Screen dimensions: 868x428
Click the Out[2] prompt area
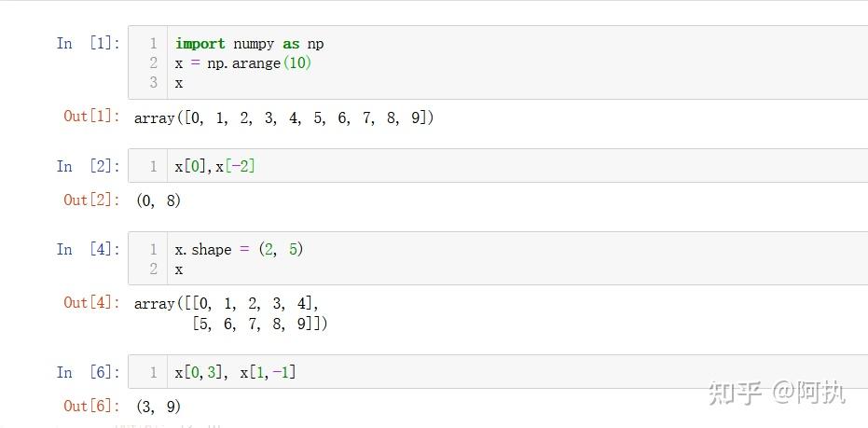coord(92,200)
